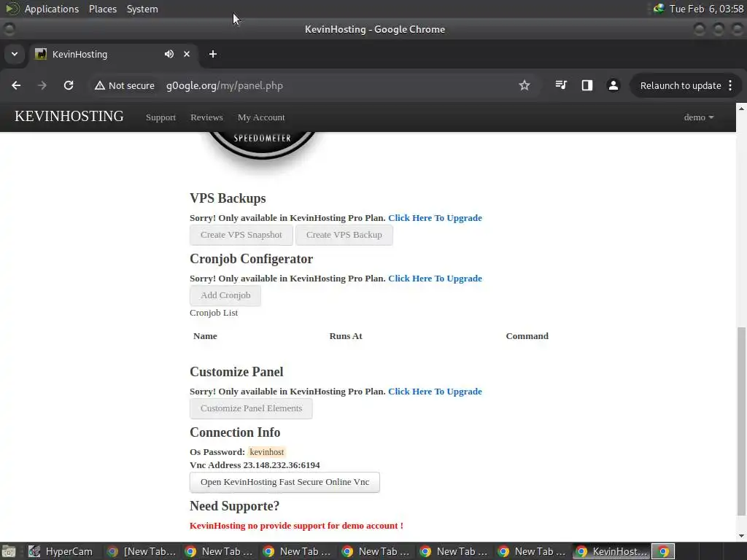Image resolution: width=747 pixels, height=560 pixels.
Task: Open the media control icon in toolbar
Action: [561, 86]
